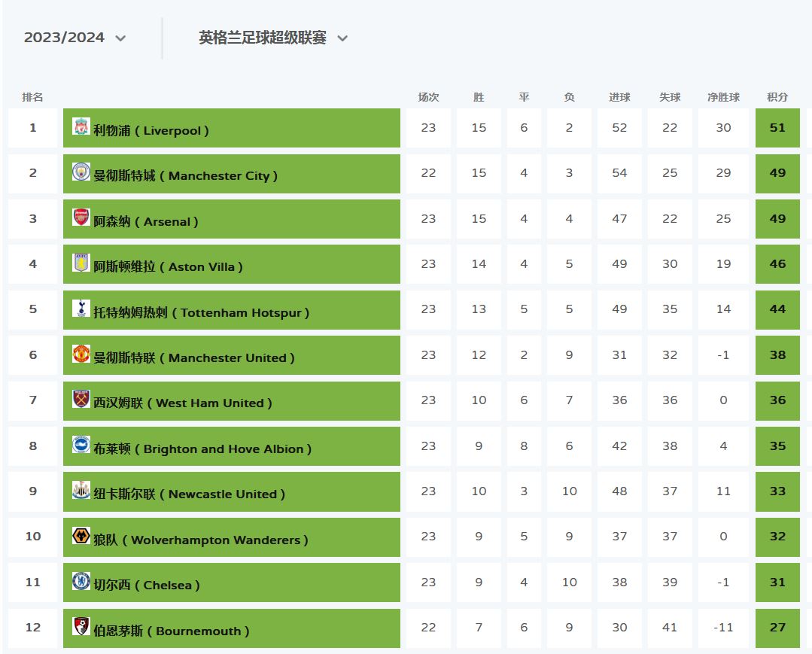Click the 进球 goals scored header
Screen dimensions: 812x654
[x=619, y=97]
